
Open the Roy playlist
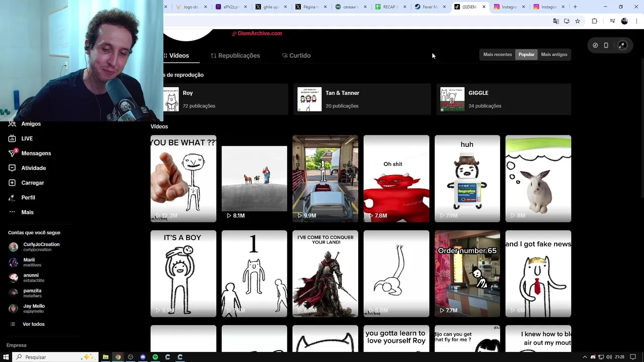click(225, 99)
